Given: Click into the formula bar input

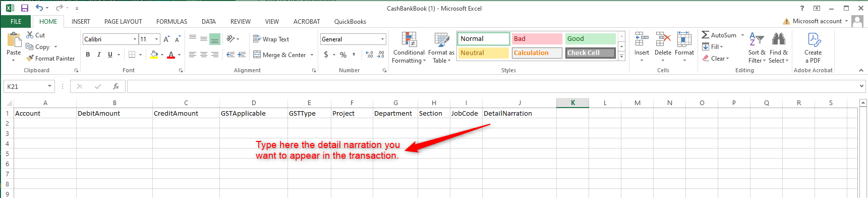Looking at the screenshot, I should point(492,86).
